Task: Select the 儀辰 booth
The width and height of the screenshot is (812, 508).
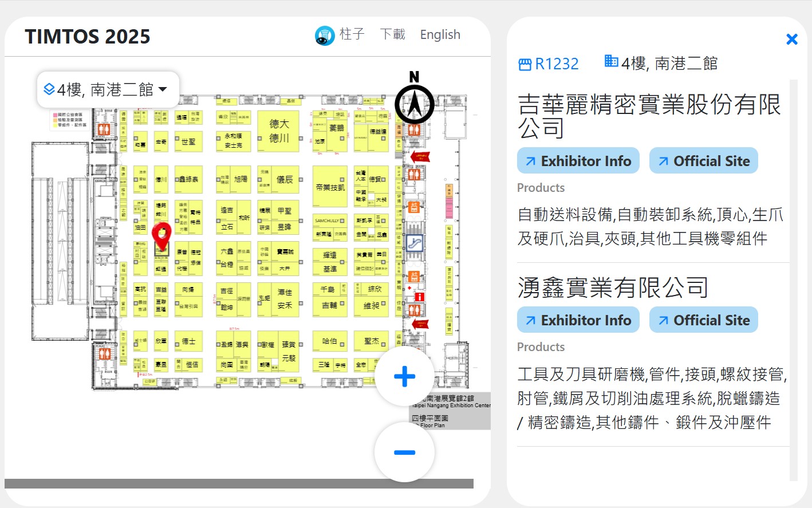Action: [x=285, y=180]
